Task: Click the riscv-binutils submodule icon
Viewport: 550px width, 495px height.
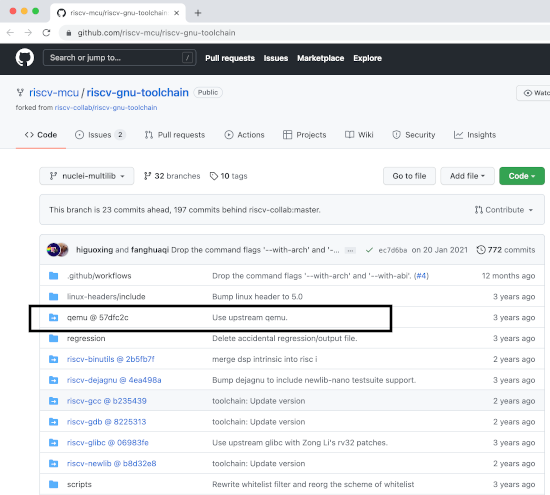Action: click(54, 359)
